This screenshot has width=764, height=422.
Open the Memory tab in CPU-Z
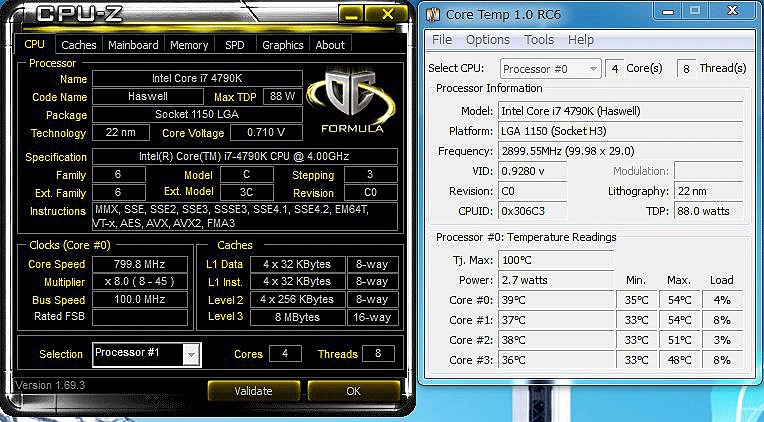coord(189,45)
